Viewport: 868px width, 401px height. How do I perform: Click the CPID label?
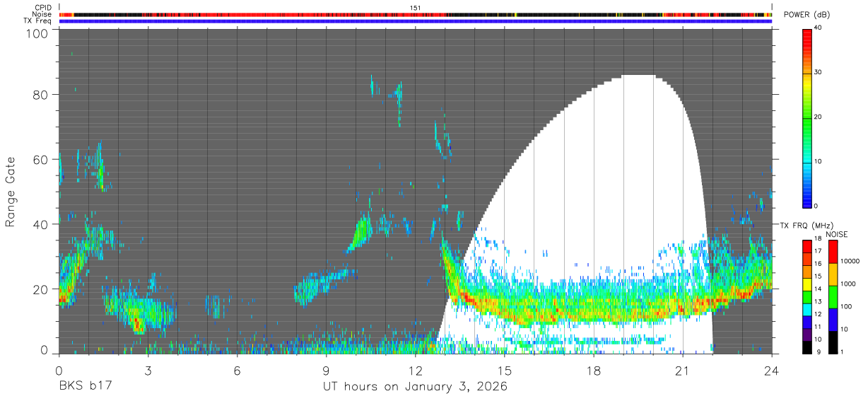click(44, 8)
